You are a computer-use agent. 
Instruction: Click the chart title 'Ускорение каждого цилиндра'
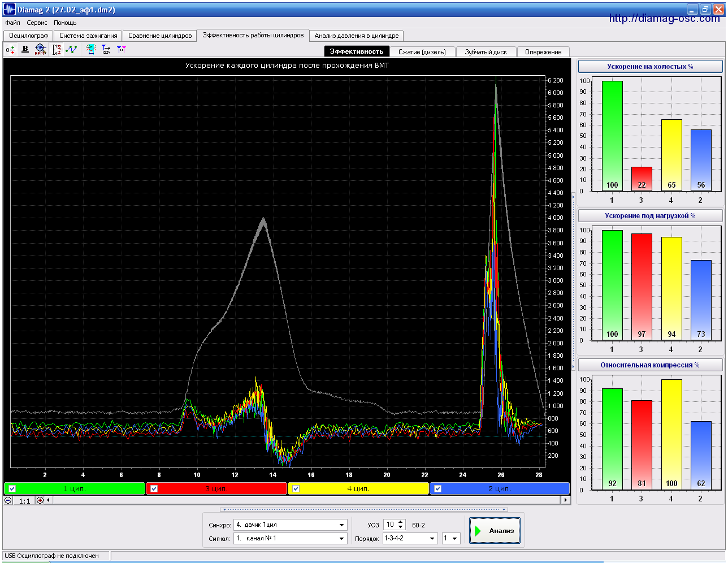(x=287, y=66)
